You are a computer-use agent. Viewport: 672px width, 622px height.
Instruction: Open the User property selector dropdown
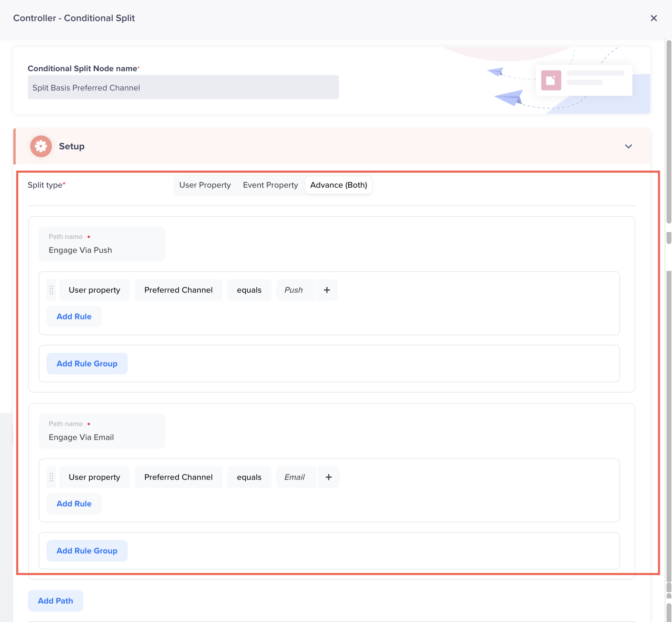coord(94,290)
